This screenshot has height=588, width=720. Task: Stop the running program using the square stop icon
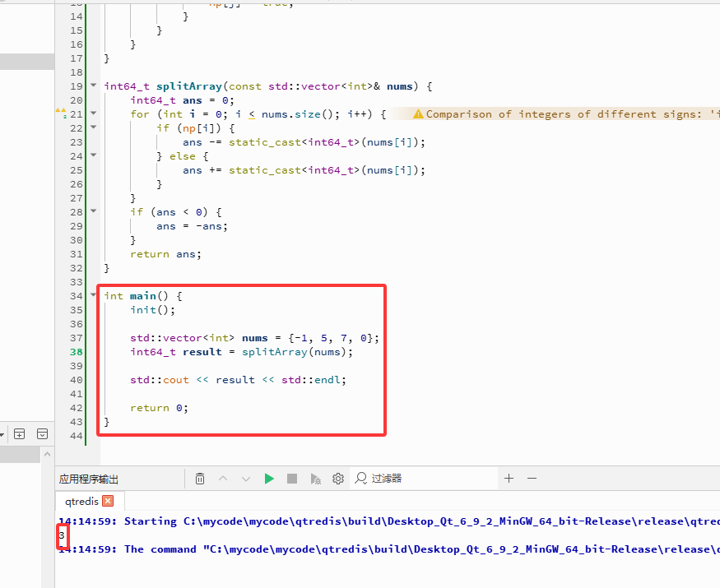(x=292, y=479)
